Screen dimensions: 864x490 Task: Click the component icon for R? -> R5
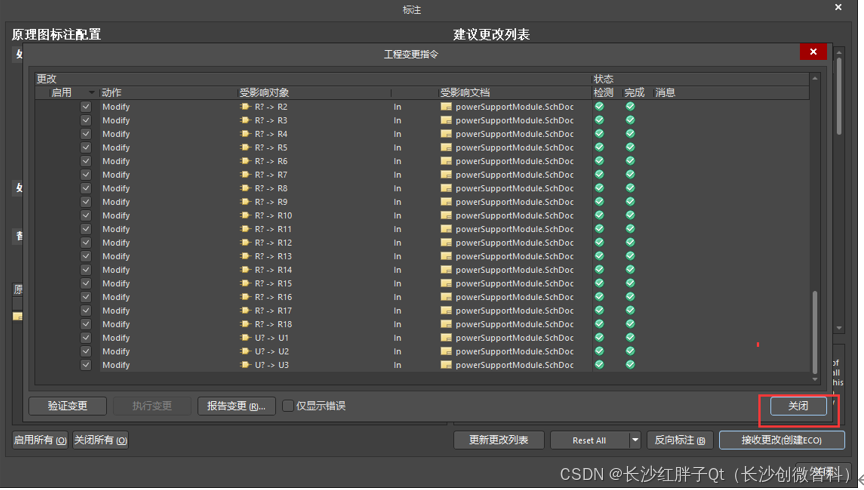245,147
